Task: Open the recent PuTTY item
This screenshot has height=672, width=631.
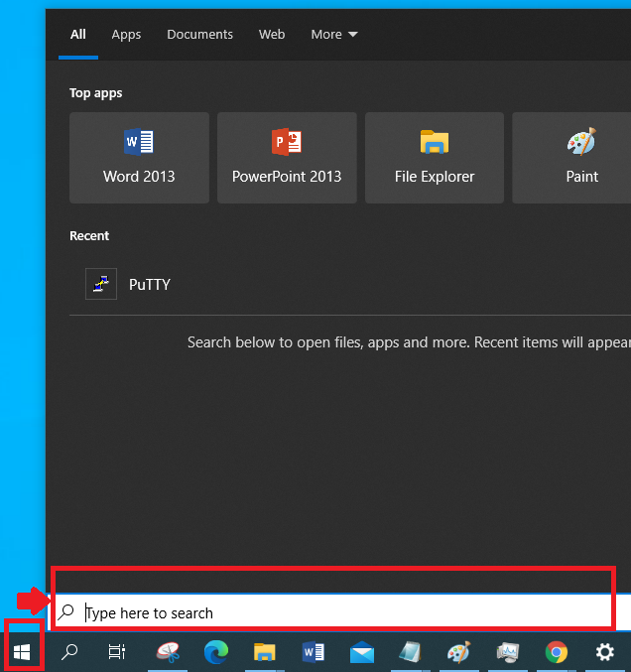Action: [x=350, y=284]
